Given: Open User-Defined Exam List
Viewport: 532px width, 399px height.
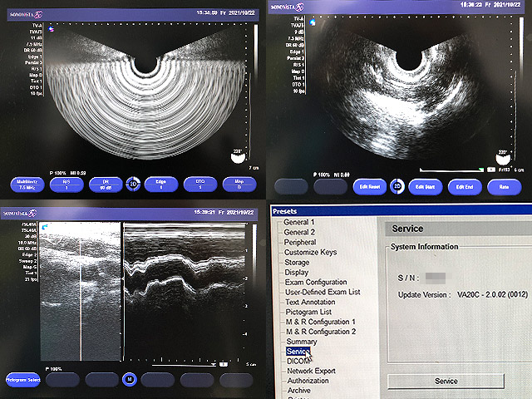Looking at the screenshot, I should click(x=323, y=292).
